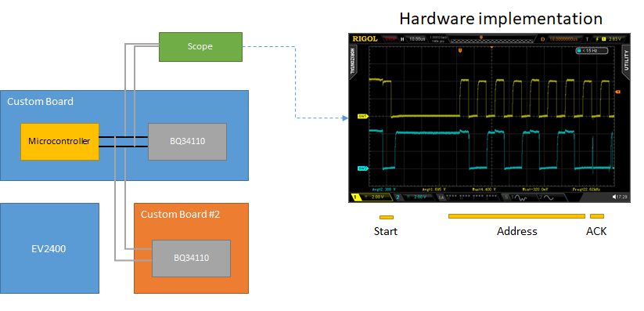This screenshot has height=311, width=644.
Task: Click the 10.00us horizontal timebase value
Action: tap(417, 38)
